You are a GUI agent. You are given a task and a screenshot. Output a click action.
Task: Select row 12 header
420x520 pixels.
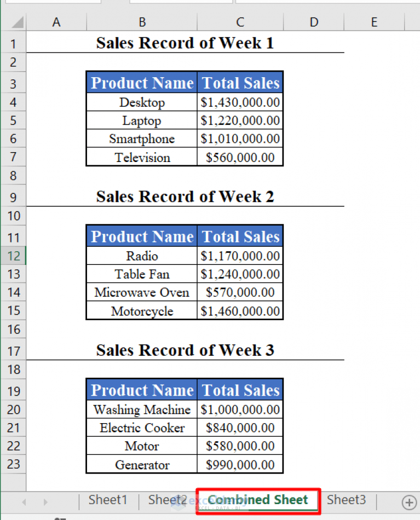coord(13,256)
